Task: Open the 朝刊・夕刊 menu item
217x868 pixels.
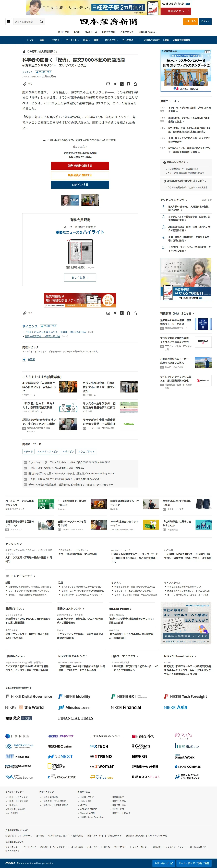Action: click(63, 32)
